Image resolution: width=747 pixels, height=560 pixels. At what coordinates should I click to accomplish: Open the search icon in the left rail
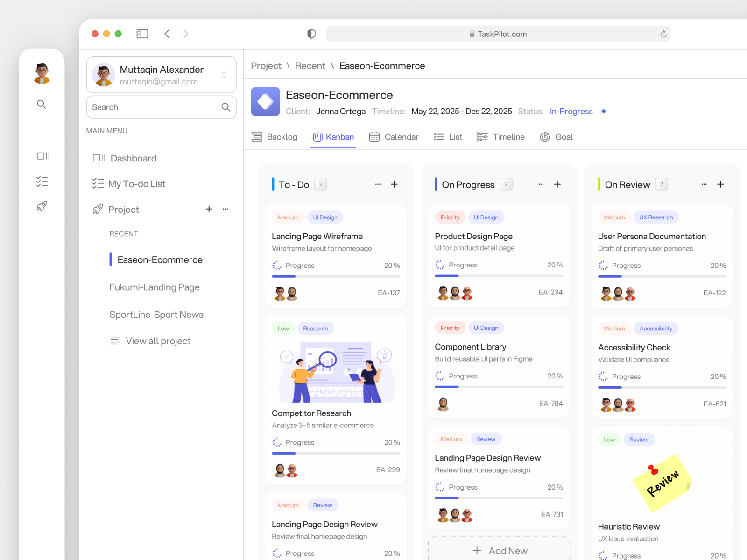[x=42, y=104]
